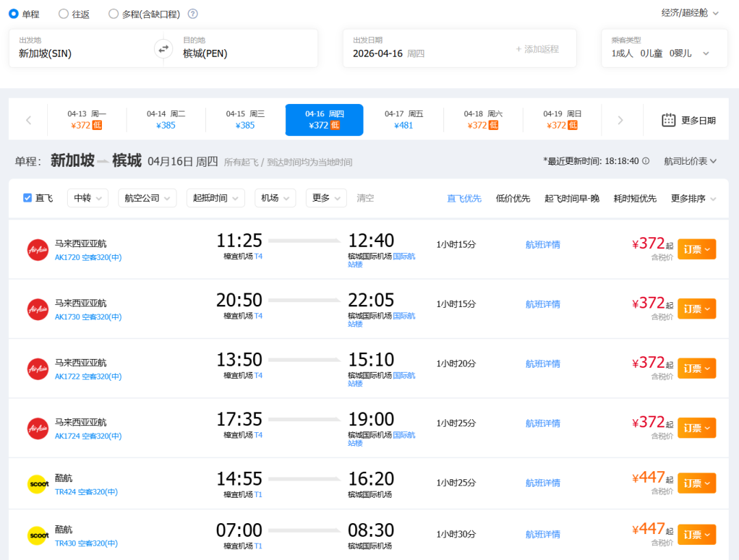This screenshot has height=560, width=739.
Task: Select the 04-17 周五 date tab
Action: [404, 120]
